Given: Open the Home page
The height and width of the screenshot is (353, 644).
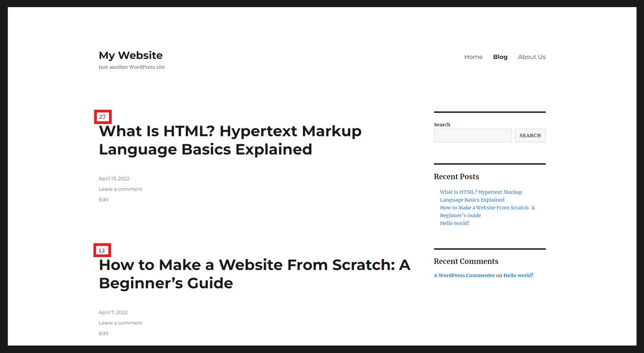Looking at the screenshot, I should 473,57.
